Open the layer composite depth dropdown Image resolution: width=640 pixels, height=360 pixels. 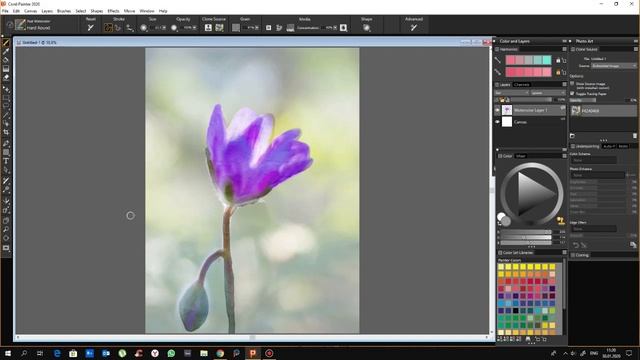point(548,93)
